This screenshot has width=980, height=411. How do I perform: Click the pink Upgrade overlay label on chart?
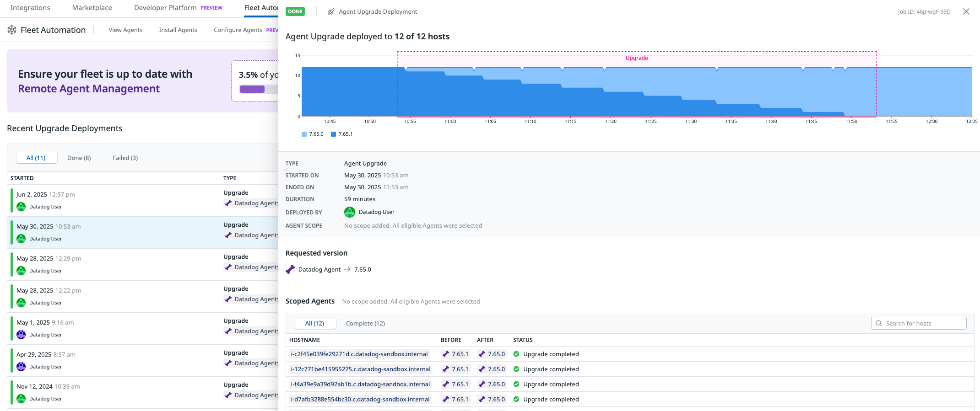[637, 58]
